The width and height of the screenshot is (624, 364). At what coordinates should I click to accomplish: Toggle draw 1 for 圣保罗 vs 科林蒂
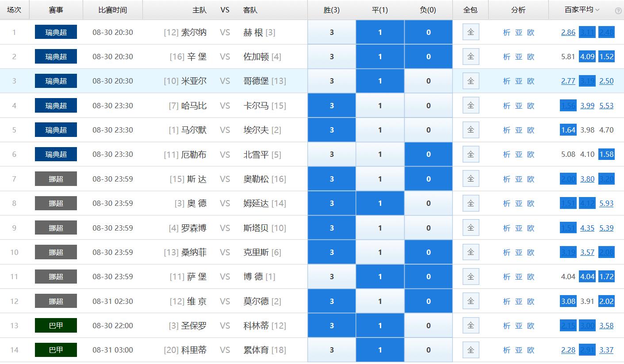[x=380, y=326]
